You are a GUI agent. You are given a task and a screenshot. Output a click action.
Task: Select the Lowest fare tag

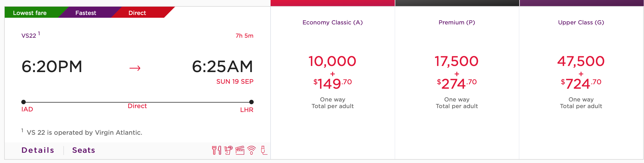(x=30, y=13)
